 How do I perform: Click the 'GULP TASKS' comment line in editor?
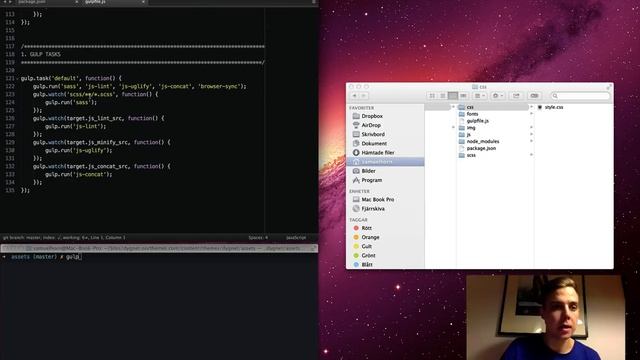coord(40,54)
